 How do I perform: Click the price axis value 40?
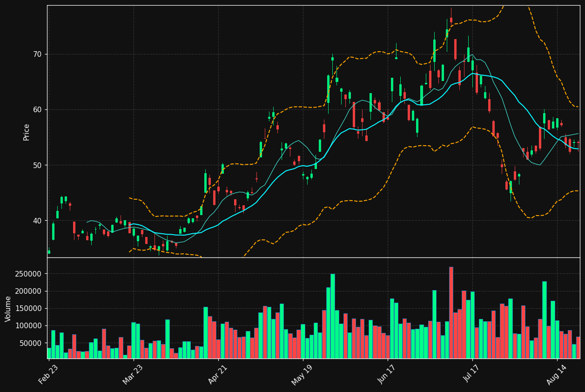coord(37,221)
